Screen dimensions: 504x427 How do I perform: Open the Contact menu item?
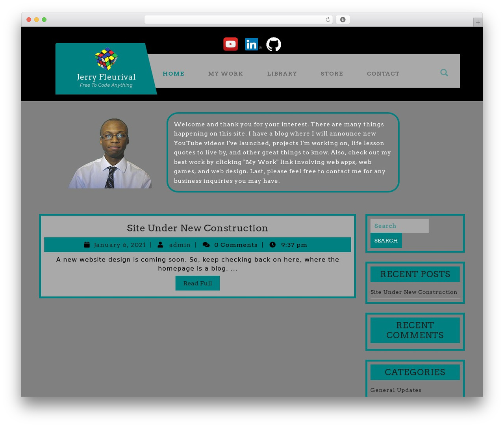pyautogui.click(x=383, y=74)
